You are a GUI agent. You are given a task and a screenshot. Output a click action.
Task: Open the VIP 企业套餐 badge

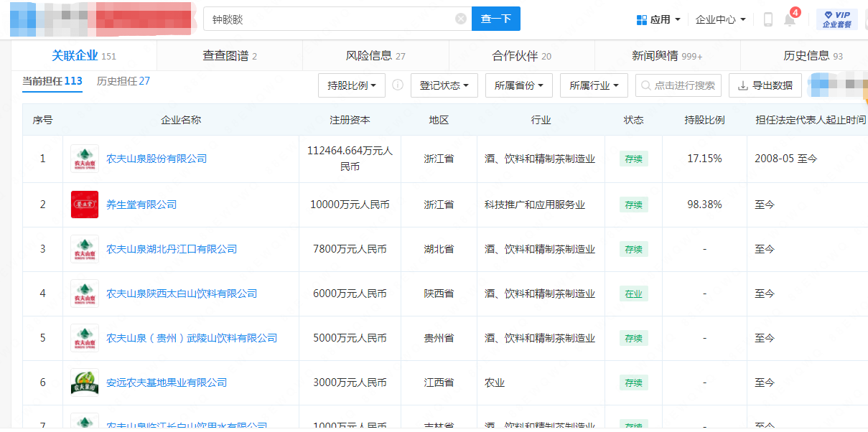click(x=836, y=19)
